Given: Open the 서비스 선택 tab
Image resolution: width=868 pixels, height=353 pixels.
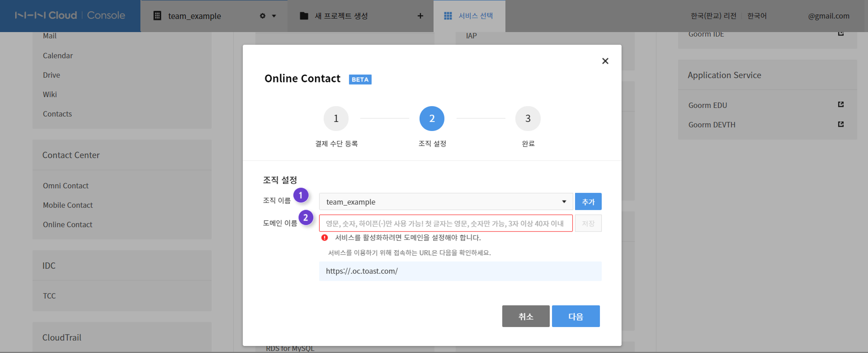Looking at the screenshot, I should [x=469, y=16].
